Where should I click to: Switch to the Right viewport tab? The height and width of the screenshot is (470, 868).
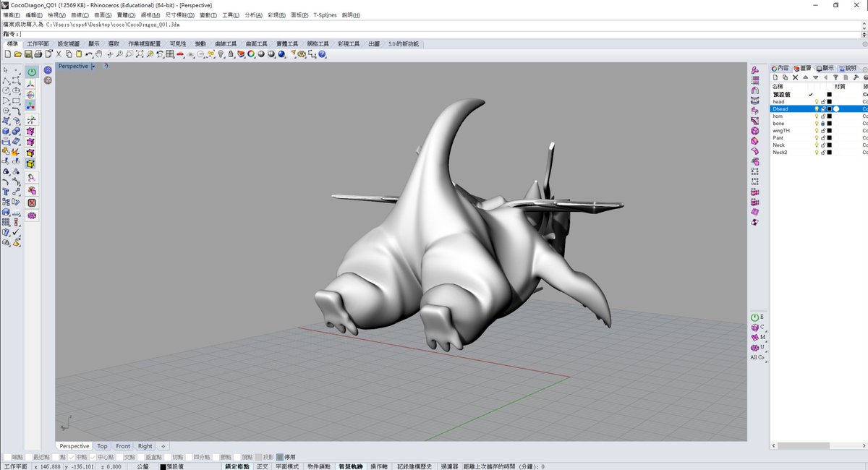145,446
